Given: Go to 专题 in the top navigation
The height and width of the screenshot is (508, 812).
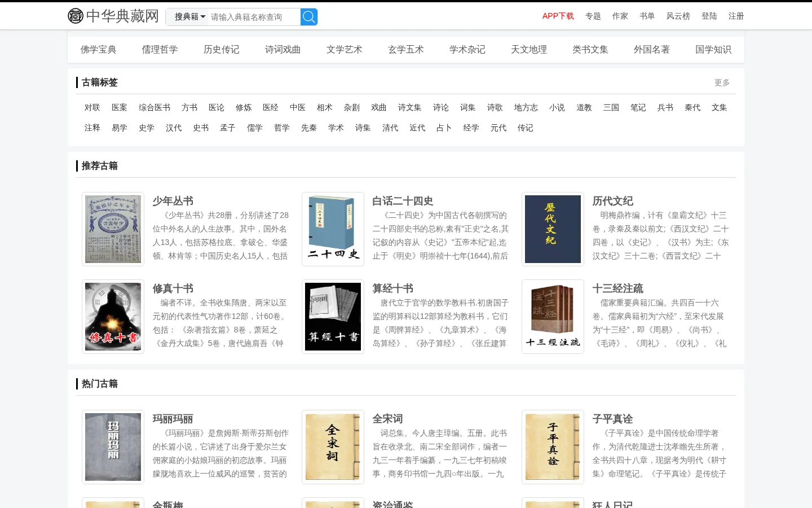Looking at the screenshot, I should 593,16.
